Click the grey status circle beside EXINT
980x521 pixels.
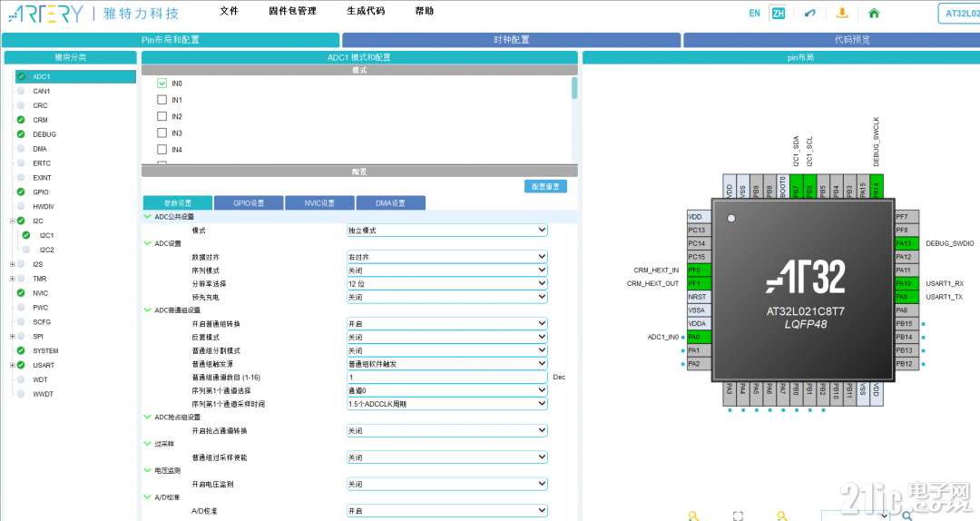21,177
